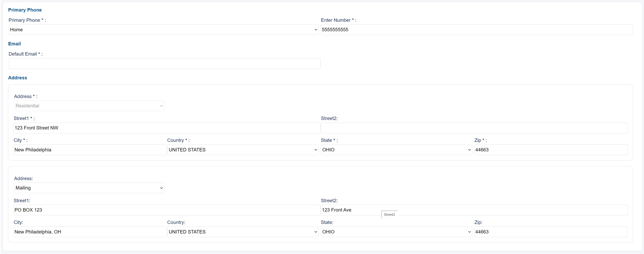This screenshot has width=644, height=254.
Task: Click the Email section heading
Action: tap(14, 44)
